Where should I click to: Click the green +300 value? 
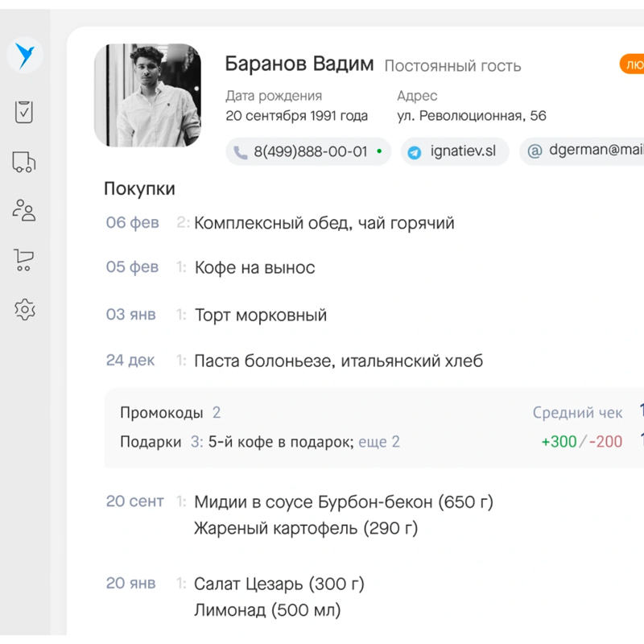point(559,442)
